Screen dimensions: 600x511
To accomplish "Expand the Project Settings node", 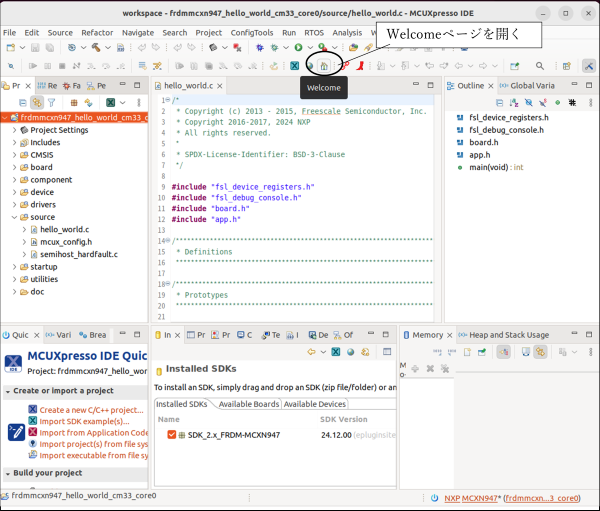I will click(14, 130).
